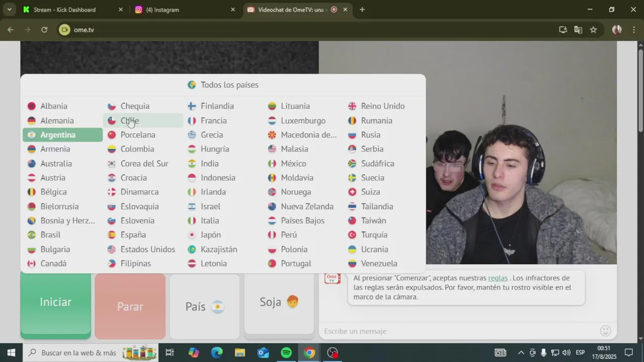Bookmark this page with star icon
Viewport: 644px width, 362px height.
pyautogui.click(x=593, y=30)
